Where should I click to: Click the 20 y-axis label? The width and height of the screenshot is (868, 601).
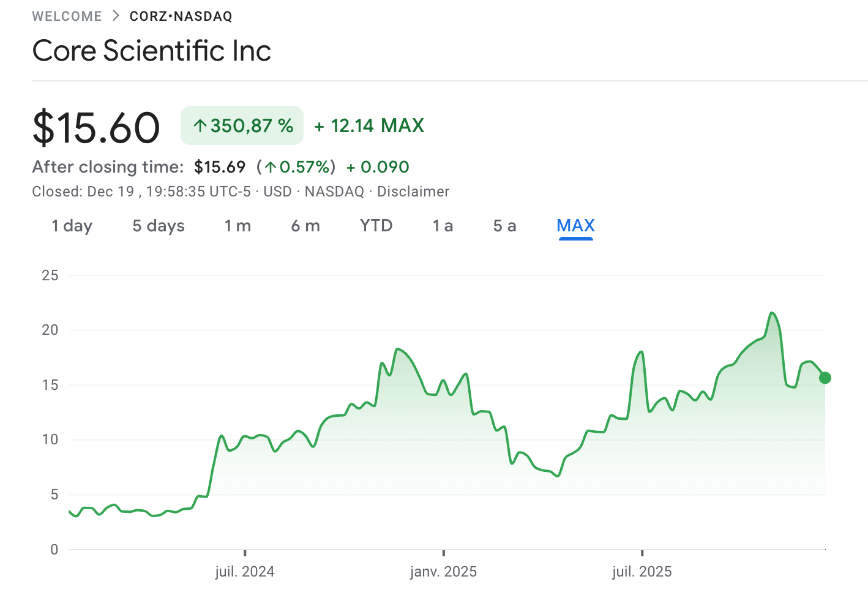(50, 330)
